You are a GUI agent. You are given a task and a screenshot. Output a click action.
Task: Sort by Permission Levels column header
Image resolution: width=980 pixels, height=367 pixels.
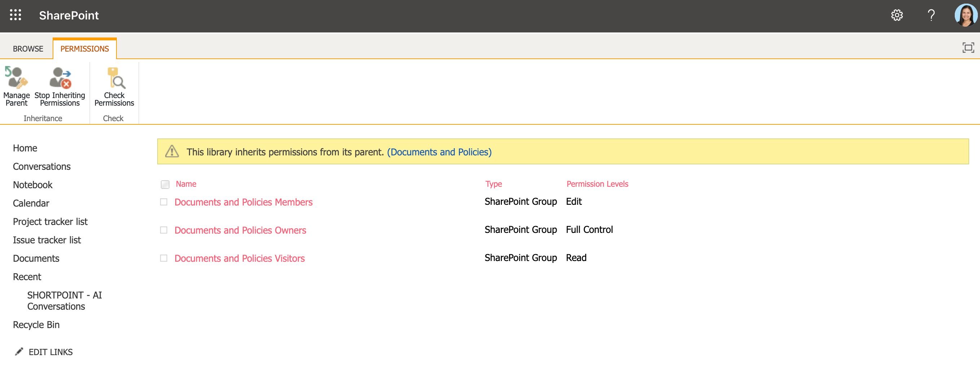coord(597,184)
